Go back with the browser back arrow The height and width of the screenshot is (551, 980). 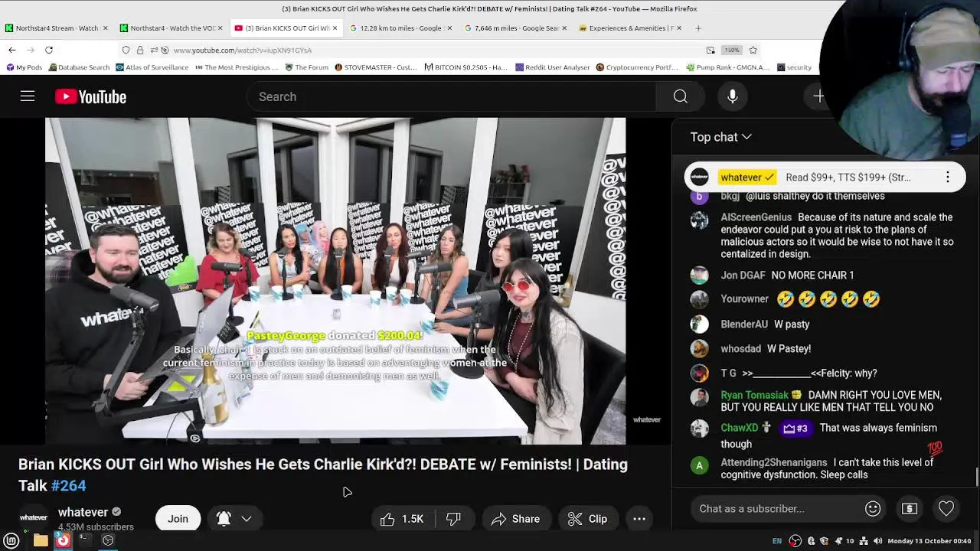(12, 50)
